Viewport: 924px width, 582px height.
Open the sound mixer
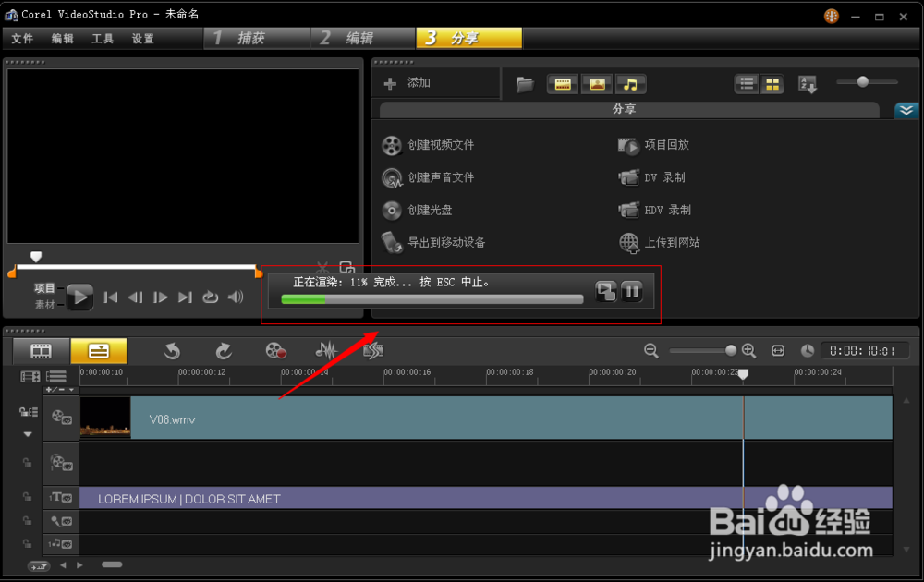pos(326,351)
